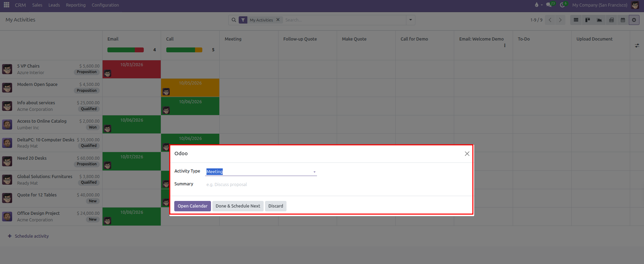
Task: Discard the activity dialog
Action: [x=276, y=206]
